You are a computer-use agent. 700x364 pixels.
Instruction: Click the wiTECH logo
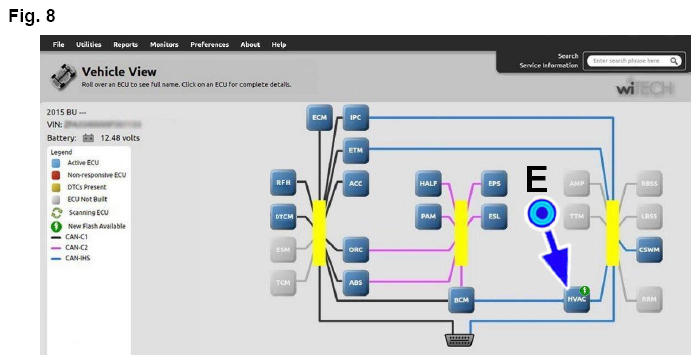(645, 89)
